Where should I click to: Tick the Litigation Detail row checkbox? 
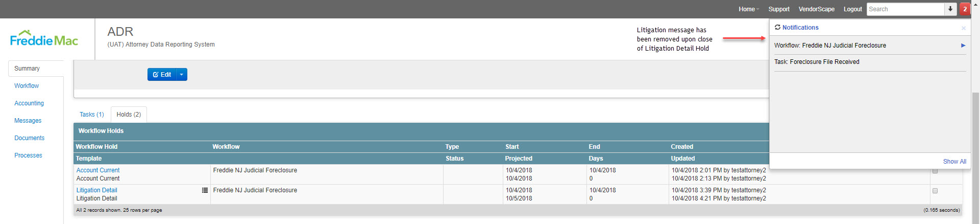[x=935, y=191]
